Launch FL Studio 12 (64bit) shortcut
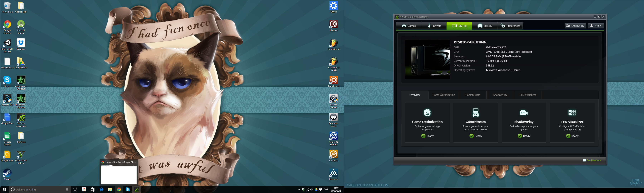Viewport: 644px width, 193px height. [333, 64]
